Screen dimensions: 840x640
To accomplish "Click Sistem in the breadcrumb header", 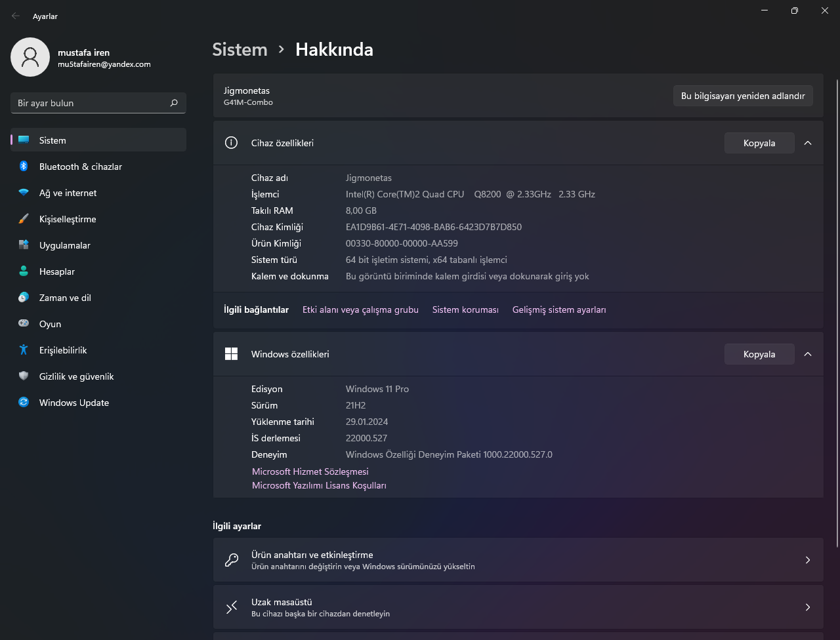I will [x=240, y=50].
